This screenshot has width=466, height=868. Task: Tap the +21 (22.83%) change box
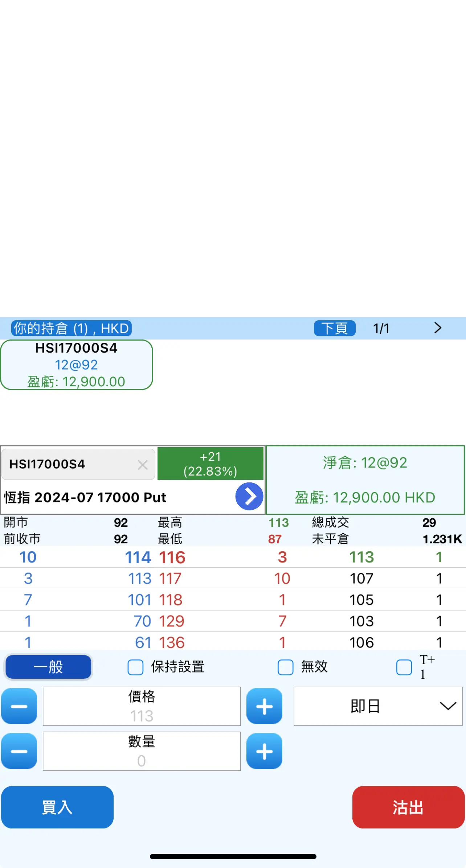click(x=210, y=464)
